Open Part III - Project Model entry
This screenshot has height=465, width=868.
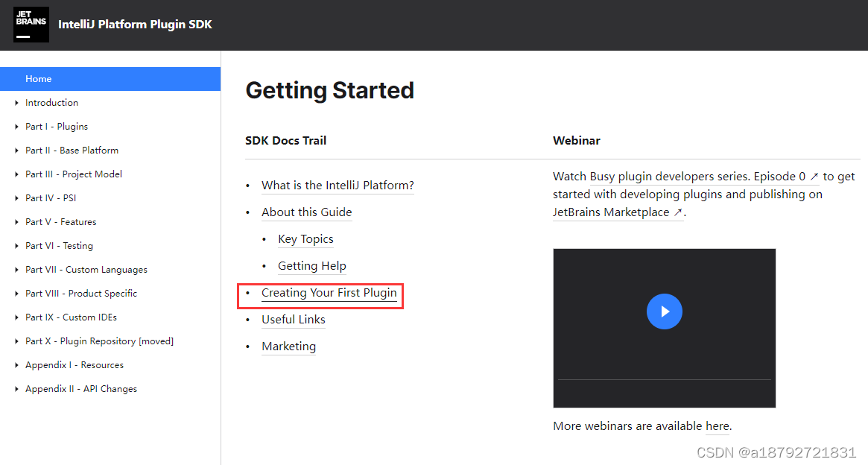pyautogui.click(x=74, y=174)
